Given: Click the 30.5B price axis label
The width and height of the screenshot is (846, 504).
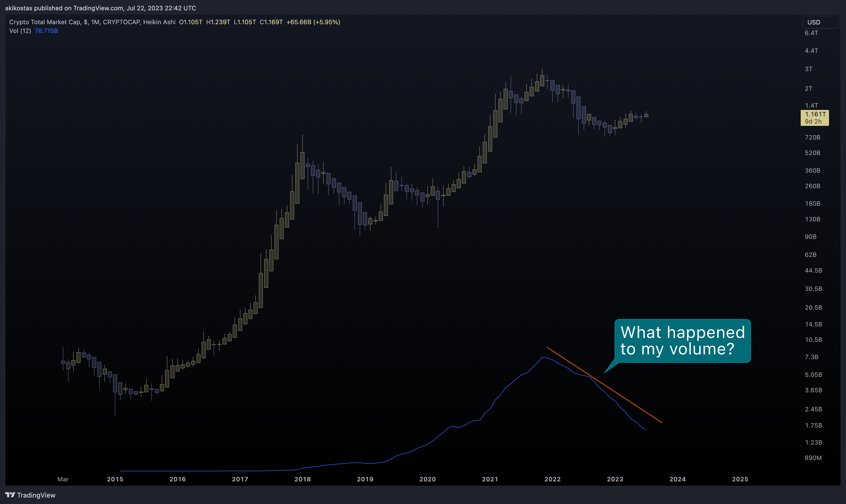Looking at the screenshot, I should (x=813, y=289).
